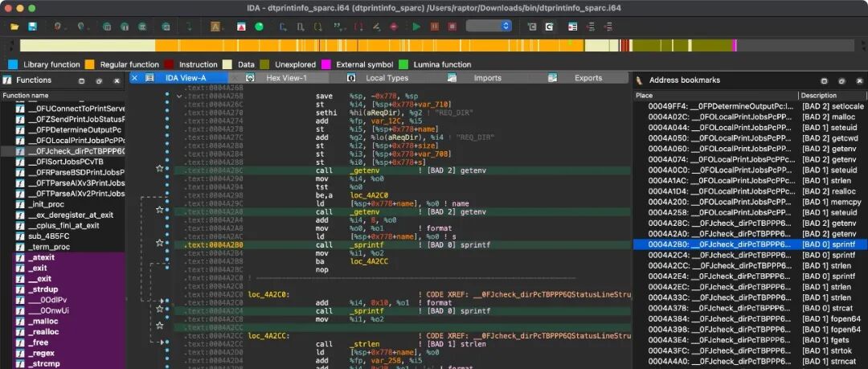
Task: Select bookmark 0004A3E4 fgets
Action: [750, 340]
